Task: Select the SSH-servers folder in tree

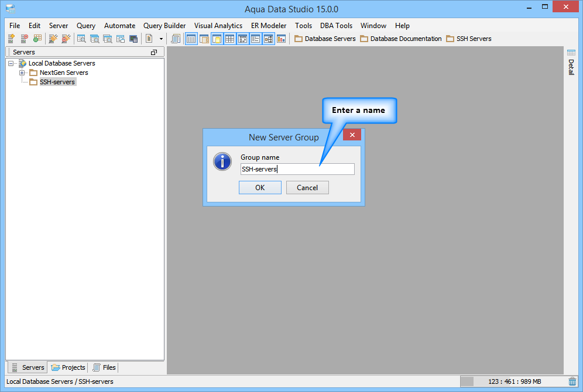Action: 57,82
